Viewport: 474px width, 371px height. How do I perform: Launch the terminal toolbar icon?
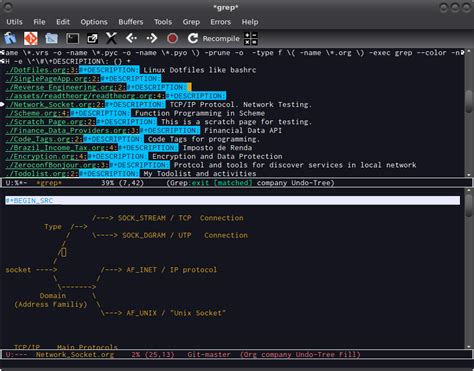click(72, 38)
